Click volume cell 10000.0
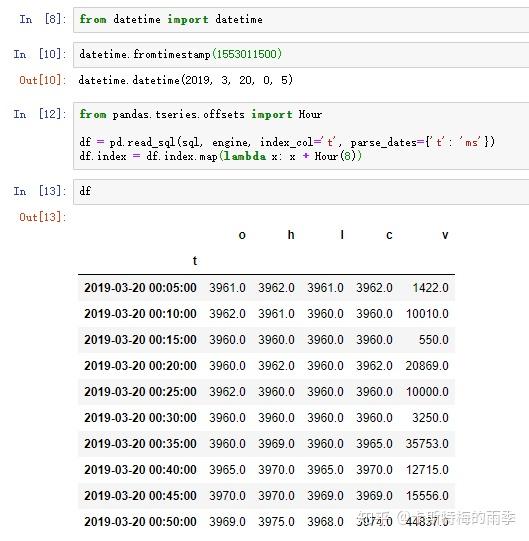This screenshot has height=541, width=529. click(x=427, y=392)
